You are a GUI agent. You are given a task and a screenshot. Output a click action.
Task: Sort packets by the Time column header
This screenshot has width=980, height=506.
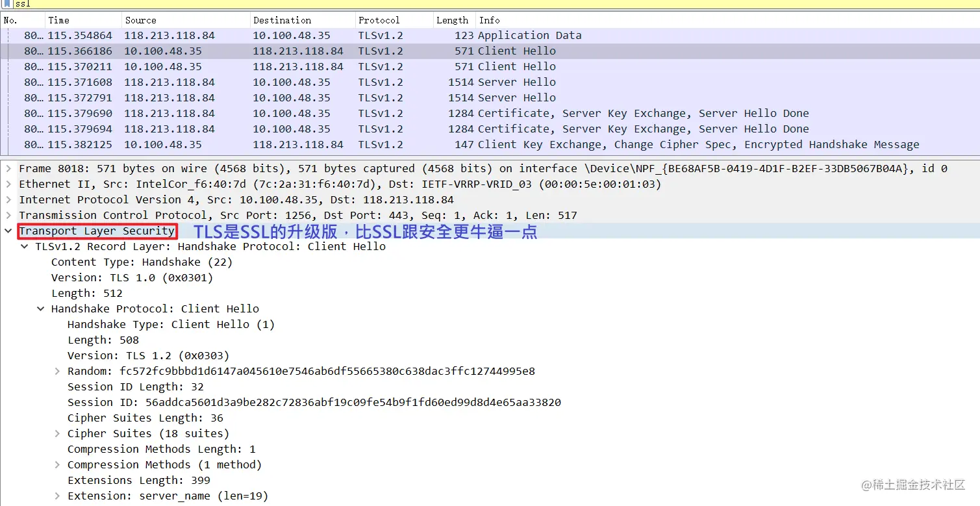(x=83, y=20)
